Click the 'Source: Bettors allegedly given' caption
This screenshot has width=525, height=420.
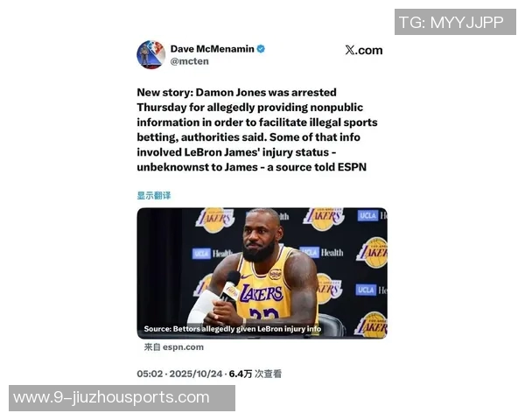click(x=233, y=329)
